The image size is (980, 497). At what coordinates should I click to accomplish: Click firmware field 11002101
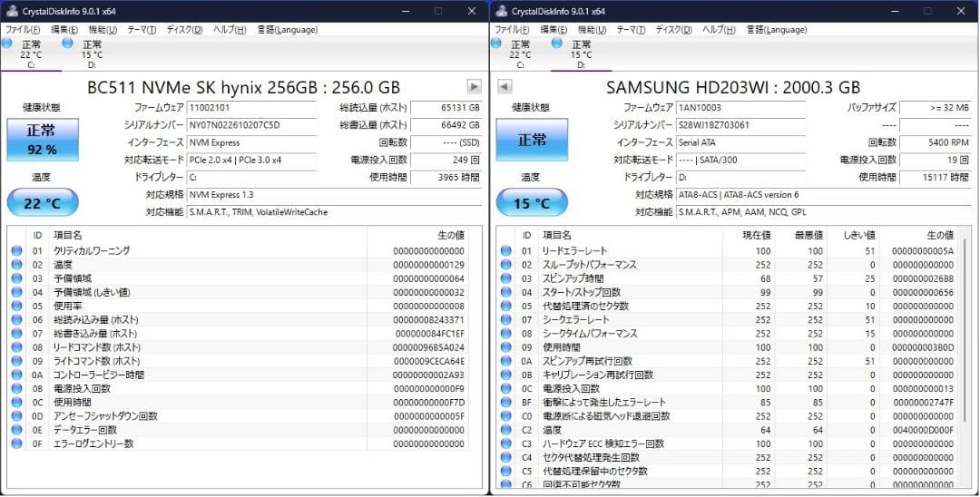click(x=251, y=107)
